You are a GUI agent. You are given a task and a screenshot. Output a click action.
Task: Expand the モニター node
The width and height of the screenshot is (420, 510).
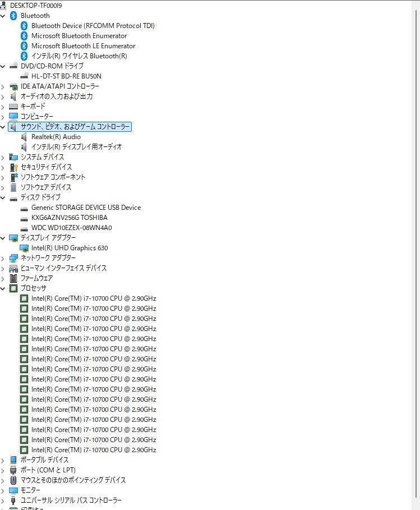pos(3,490)
